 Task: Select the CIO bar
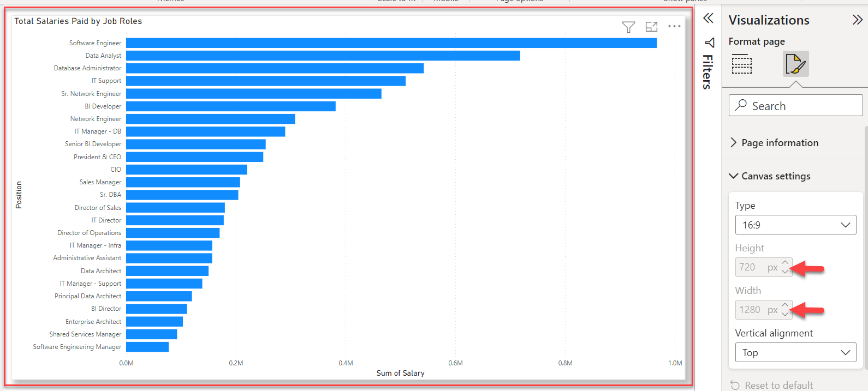click(187, 170)
